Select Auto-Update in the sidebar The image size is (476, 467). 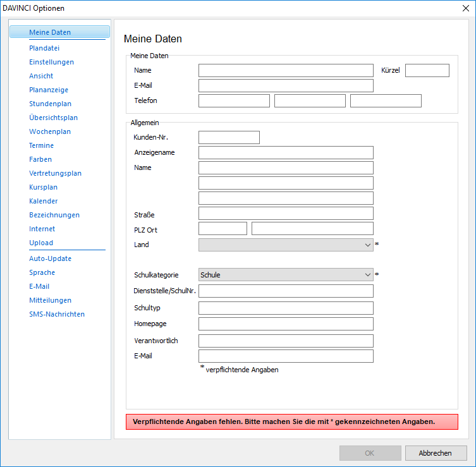tap(50, 258)
